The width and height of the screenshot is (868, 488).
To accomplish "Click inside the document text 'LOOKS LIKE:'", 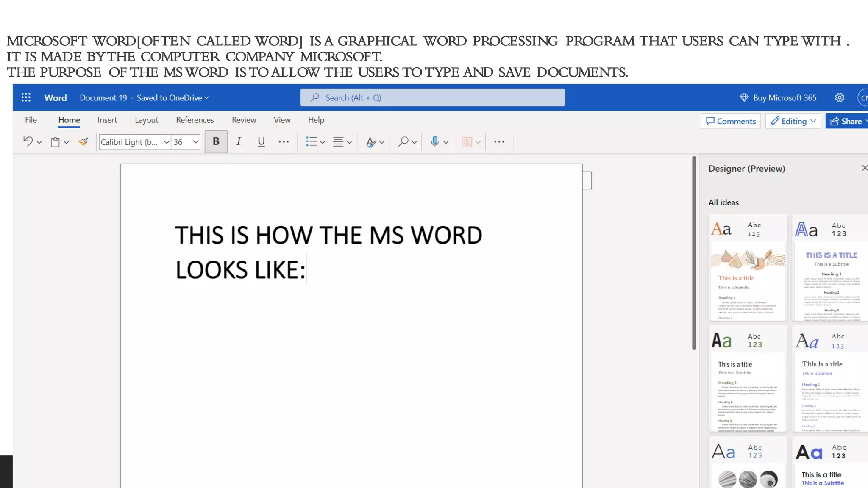I will click(x=240, y=270).
